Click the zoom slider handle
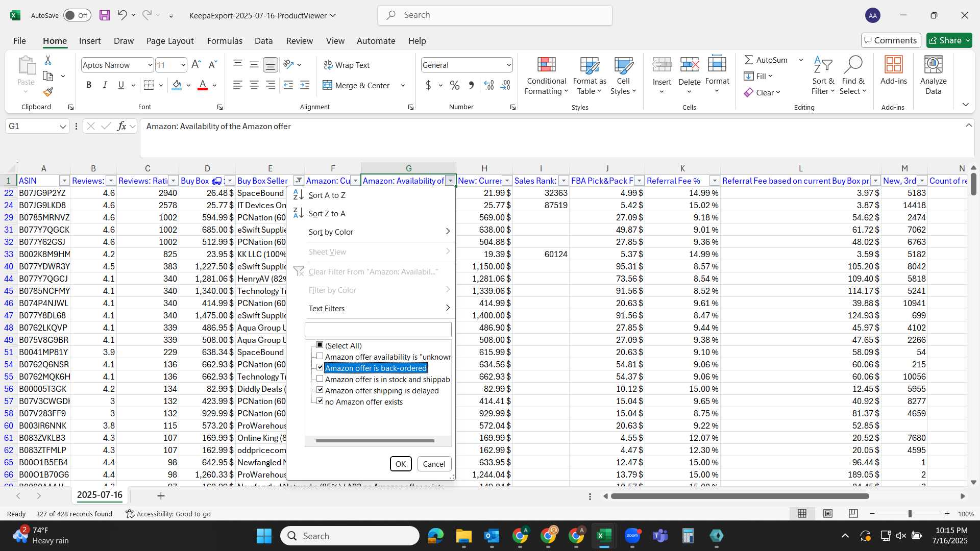Image resolution: width=980 pixels, height=551 pixels. [x=910, y=514]
